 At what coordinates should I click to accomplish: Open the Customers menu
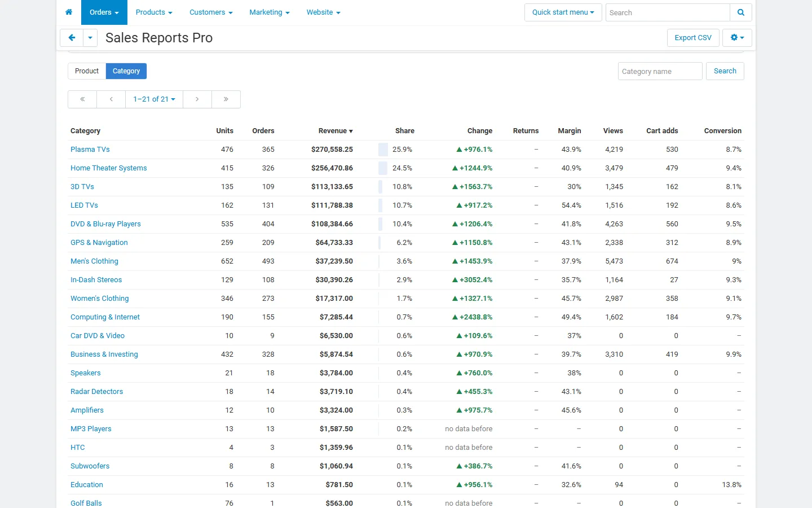coord(211,12)
